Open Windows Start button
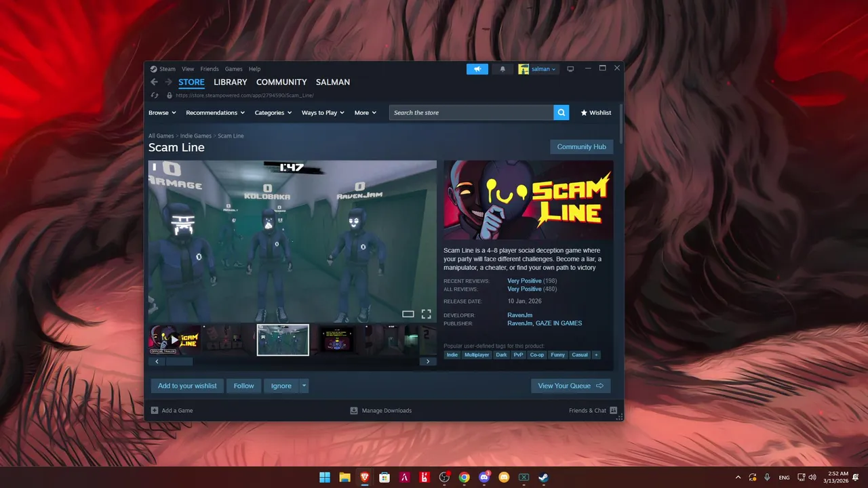 pyautogui.click(x=325, y=477)
